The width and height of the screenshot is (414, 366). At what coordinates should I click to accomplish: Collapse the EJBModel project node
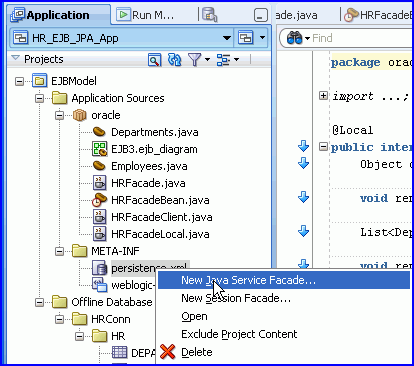coord(20,81)
